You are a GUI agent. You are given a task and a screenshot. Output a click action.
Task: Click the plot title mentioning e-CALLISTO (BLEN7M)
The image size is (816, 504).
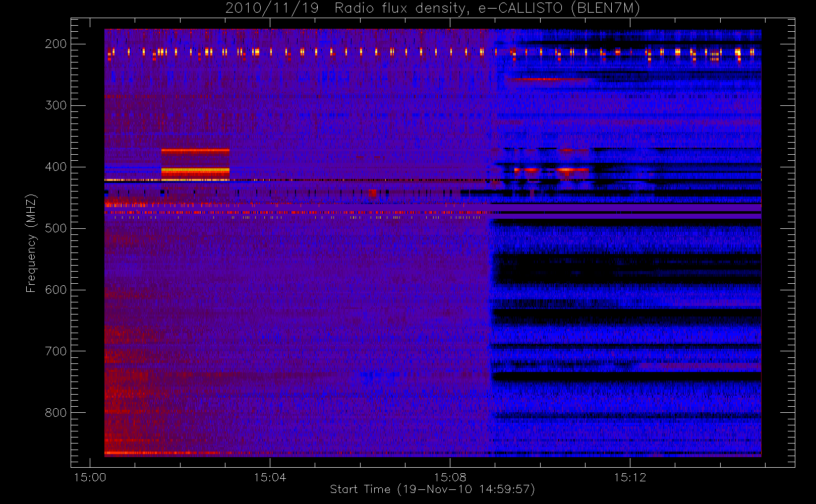pyautogui.click(x=433, y=9)
